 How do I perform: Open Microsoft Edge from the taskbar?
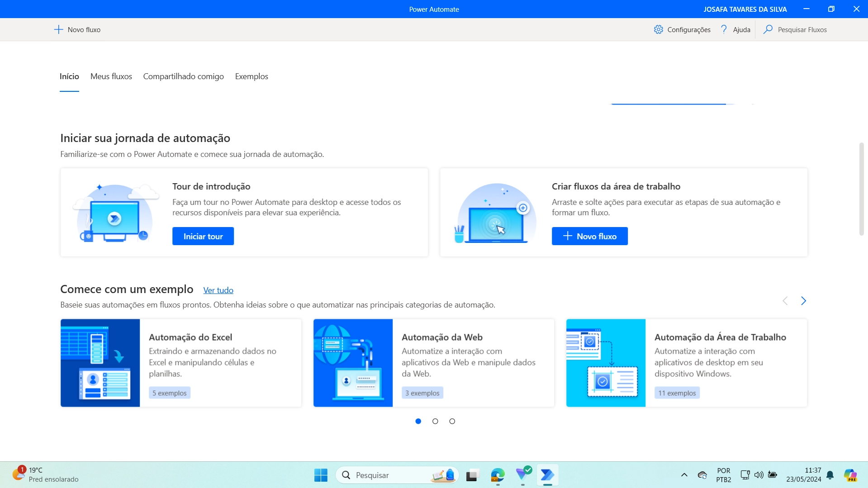(498, 475)
